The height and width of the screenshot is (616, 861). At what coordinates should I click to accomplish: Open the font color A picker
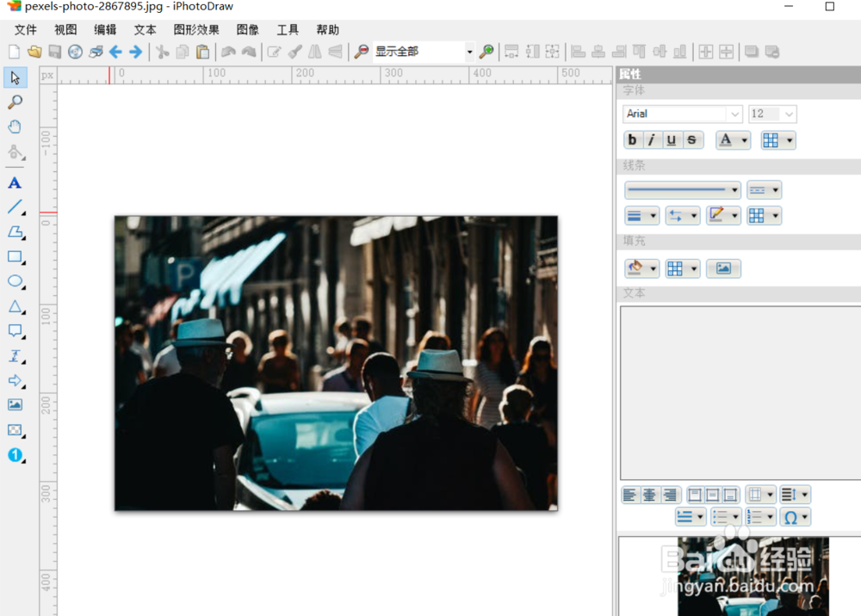[x=733, y=140]
